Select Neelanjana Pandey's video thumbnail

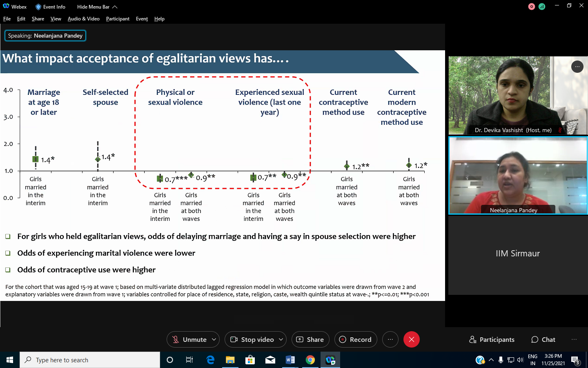coord(518,175)
